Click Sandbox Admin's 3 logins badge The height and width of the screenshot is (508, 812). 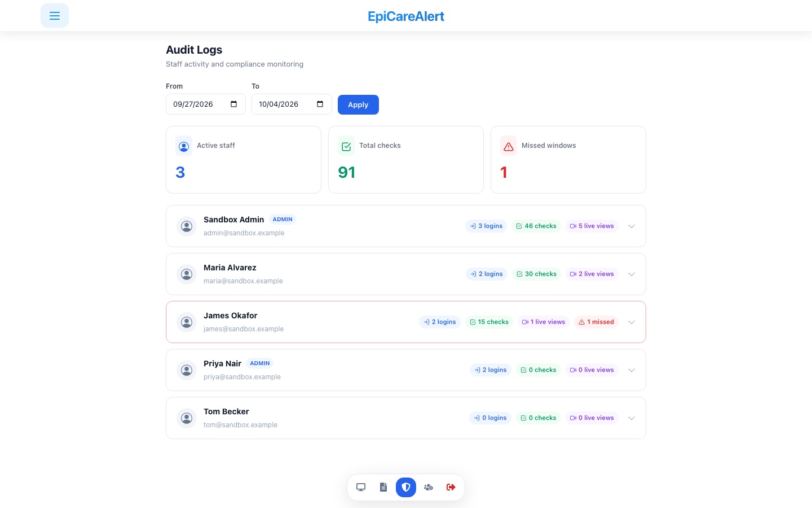(486, 226)
